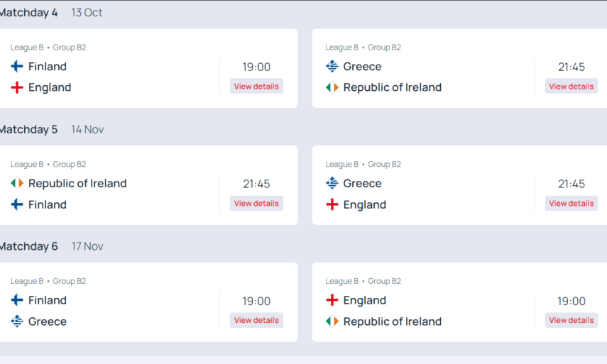The height and width of the screenshot is (364, 607).
Task: Click Finland flag in Finland vs England match
Action: [17, 67]
